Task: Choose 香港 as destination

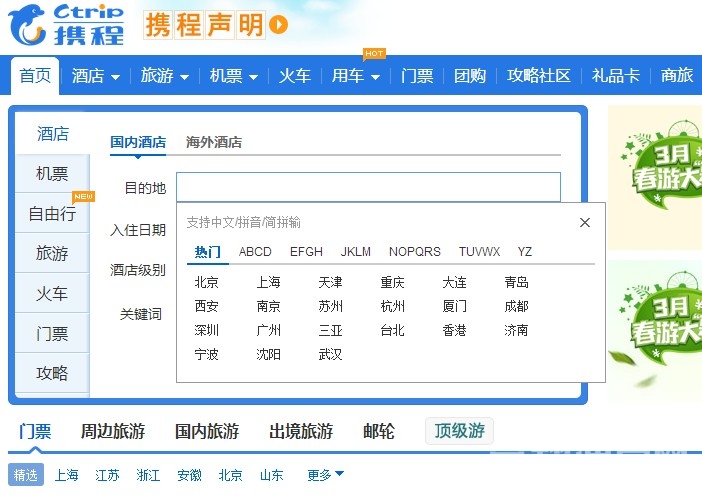Action: (x=454, y=330)
